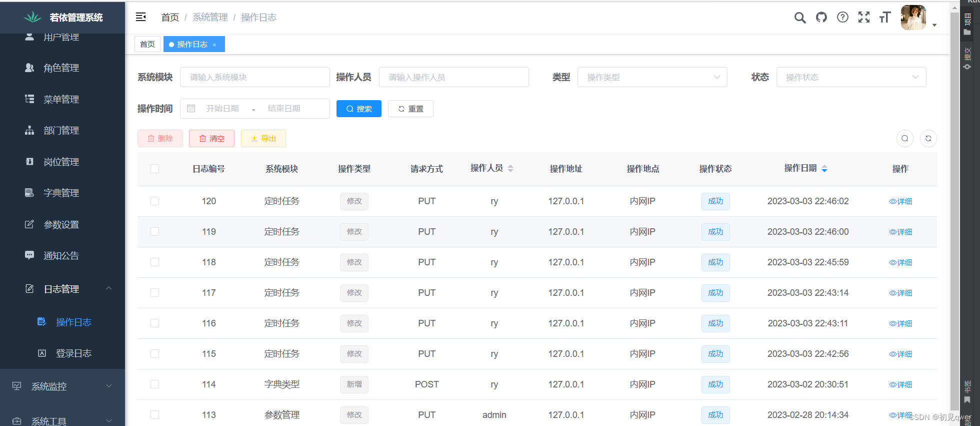Open the 操作状态 status dropdown
The width and height of the screenshot is (980, 426).
pyautogui.click(x=851, y=77)
